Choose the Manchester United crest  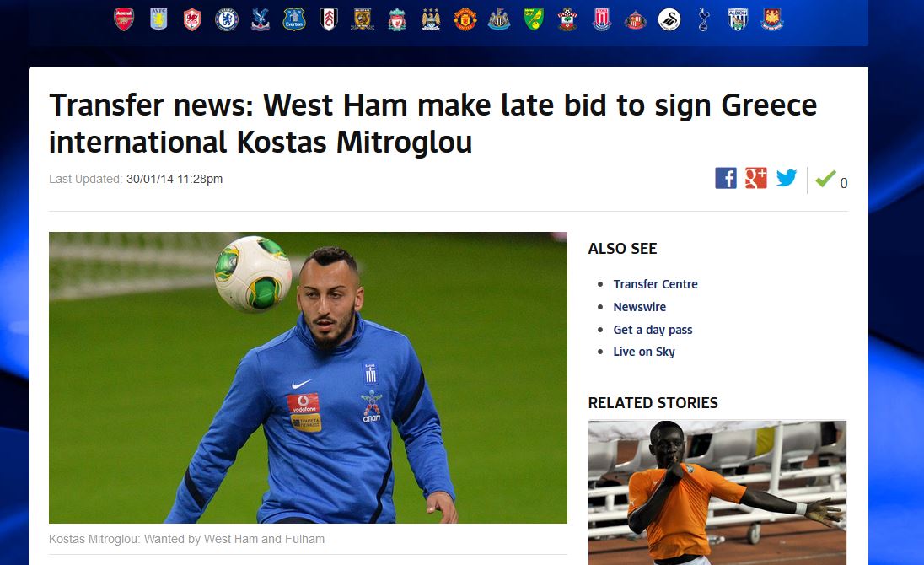point(465,19)
